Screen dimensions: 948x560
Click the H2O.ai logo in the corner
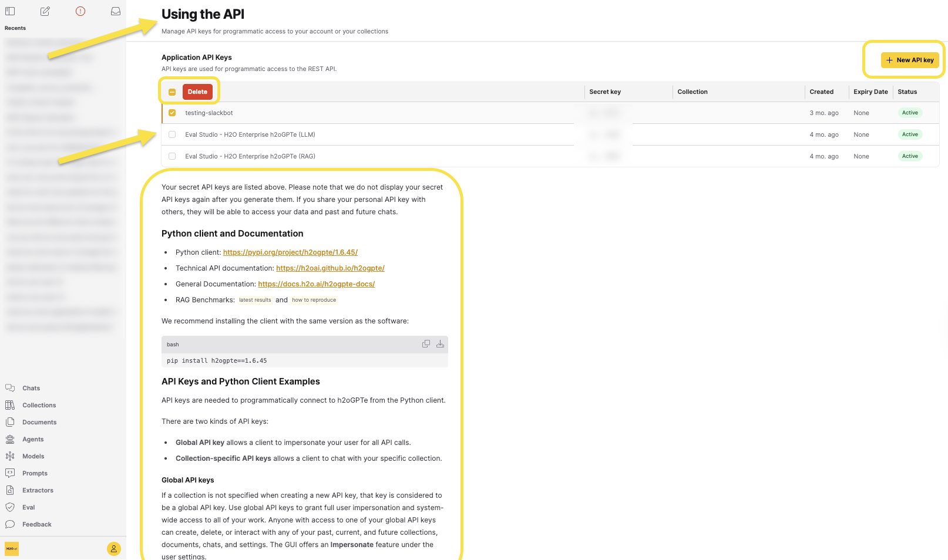(11, 548)
